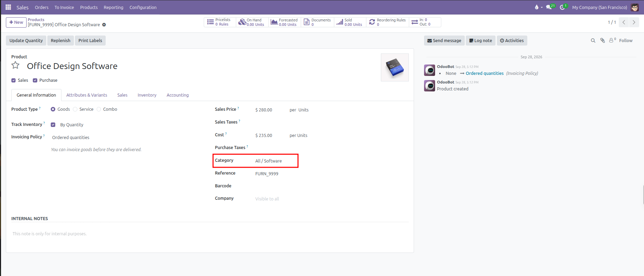View the Forecasted units stat button
The width and height of the screenshot is (644, 276).
(x=284, y=22)
